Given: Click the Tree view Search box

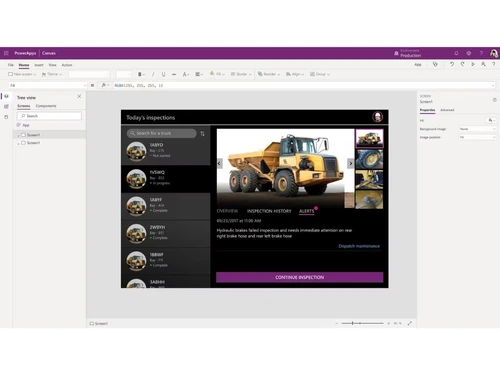Looking at the screenshot, I should (x=49, y=116).
